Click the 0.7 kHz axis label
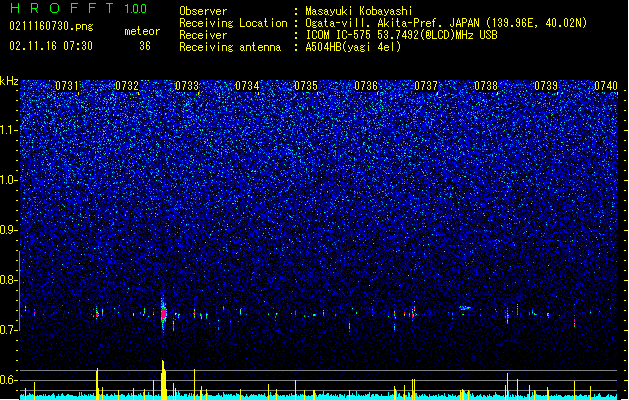The width and height of the screenshot is (629, 400). coord(9,330)
